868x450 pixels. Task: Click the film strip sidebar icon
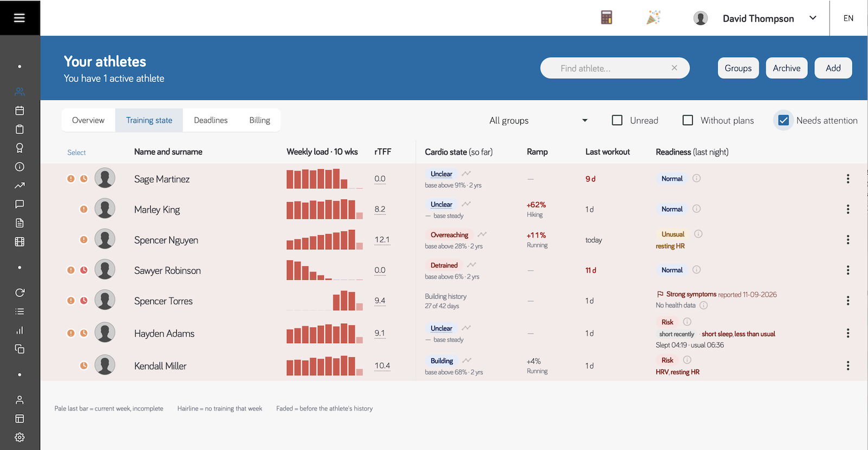pos(20,242)
